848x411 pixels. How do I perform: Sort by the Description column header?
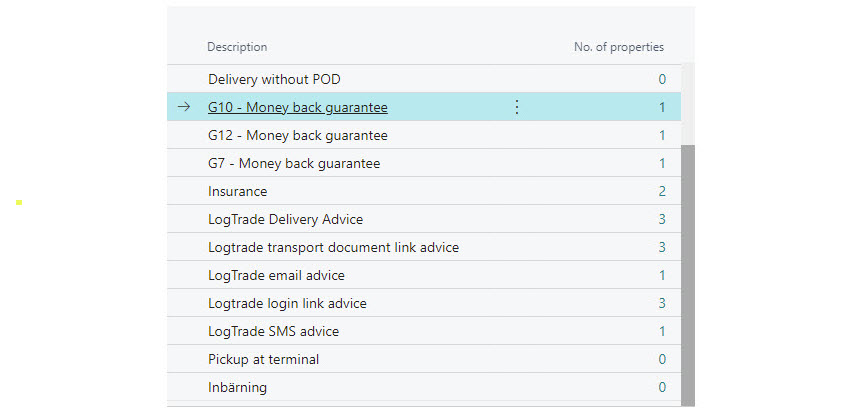click(237, 47)
